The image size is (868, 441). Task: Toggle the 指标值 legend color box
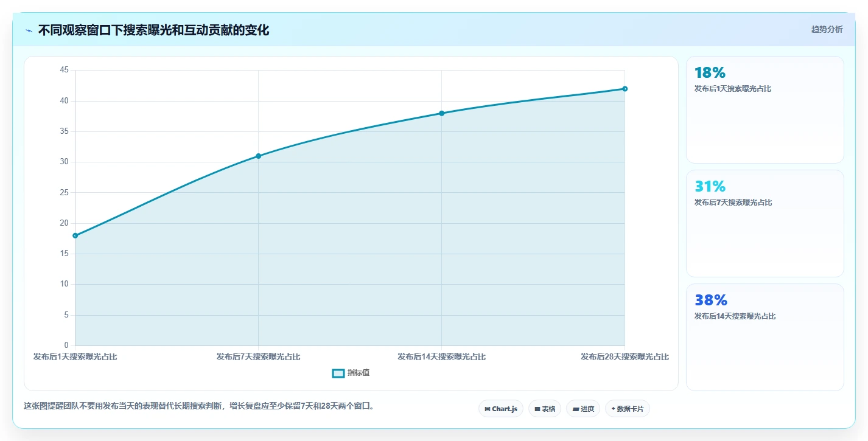[338, 373]
